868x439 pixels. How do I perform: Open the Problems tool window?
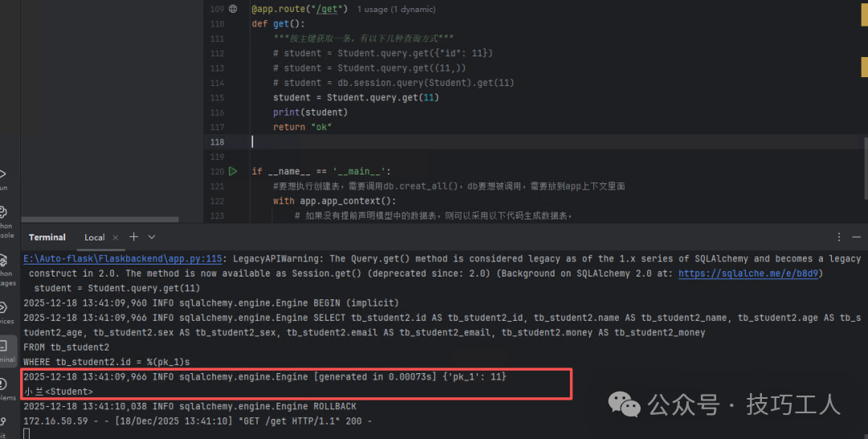tap(6, 390)
